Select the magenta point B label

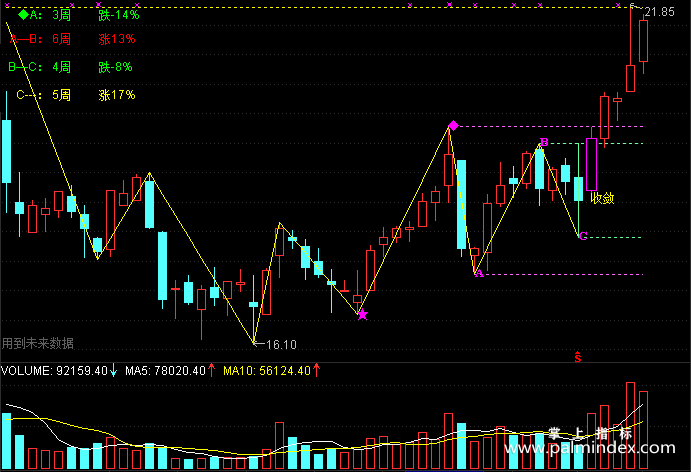[544, 142]
